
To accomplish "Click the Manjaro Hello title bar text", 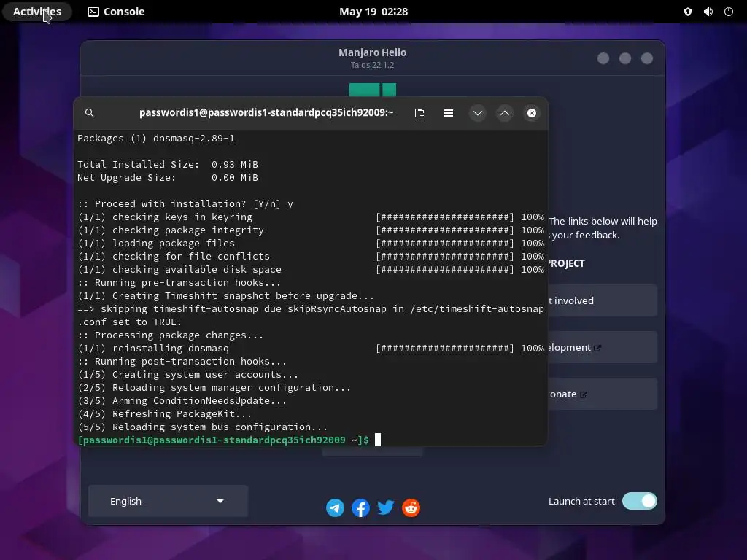I will pyautogui.click(x=373, y=52).
